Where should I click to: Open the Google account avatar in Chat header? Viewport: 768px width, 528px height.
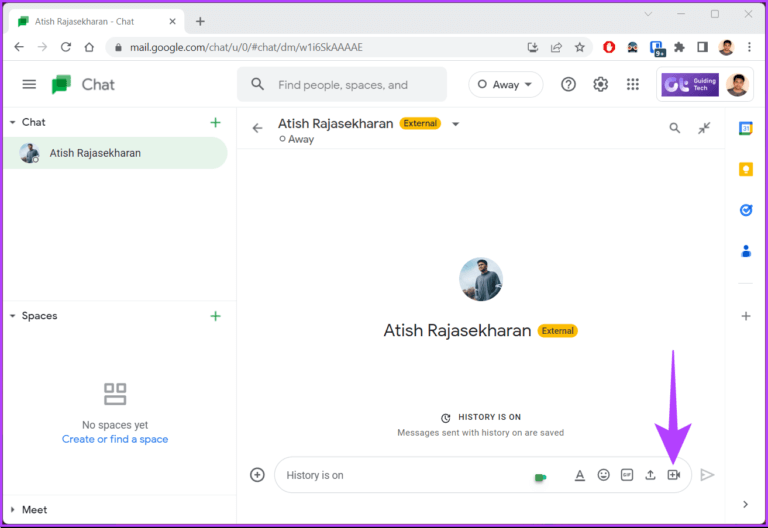[738, 85]
